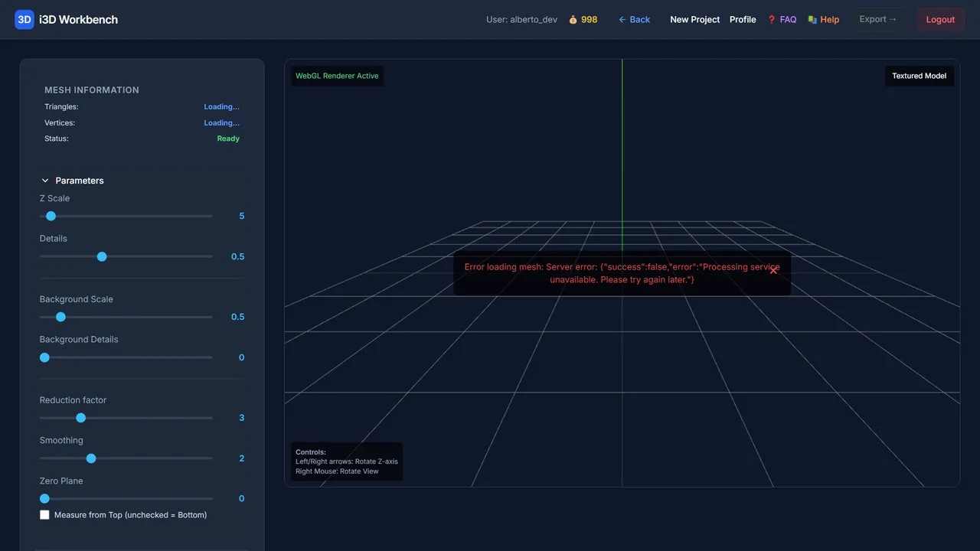This screenshot has height=551, width=980.
Task: Click the Error loading mesh message text
Action: click(622, 273)
